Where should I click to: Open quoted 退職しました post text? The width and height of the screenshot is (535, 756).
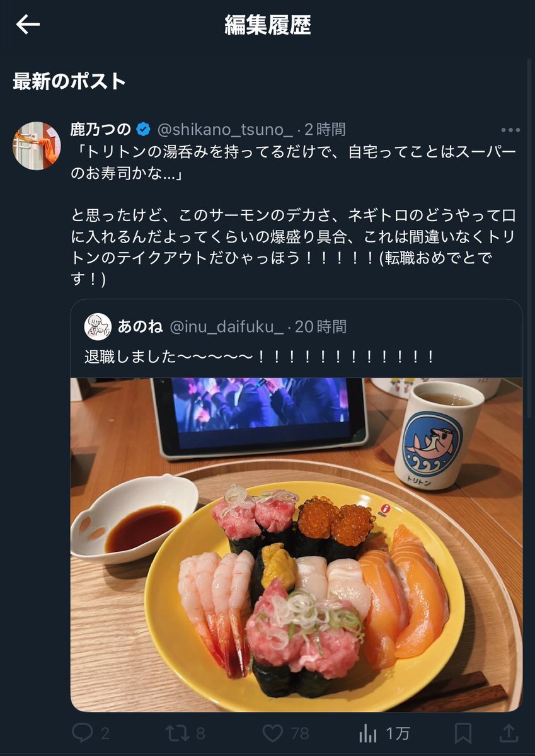[260, 357]
